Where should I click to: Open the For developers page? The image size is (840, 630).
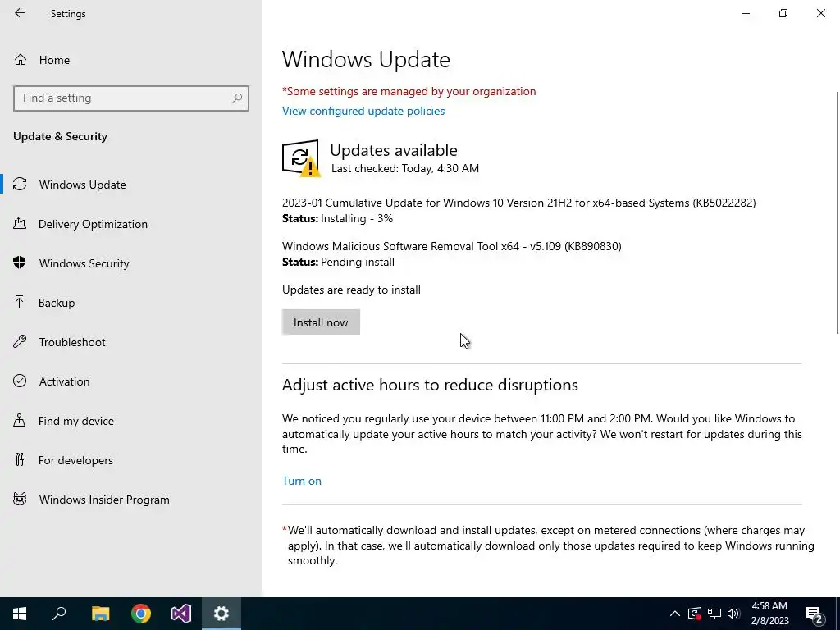(x=131, y=460)
